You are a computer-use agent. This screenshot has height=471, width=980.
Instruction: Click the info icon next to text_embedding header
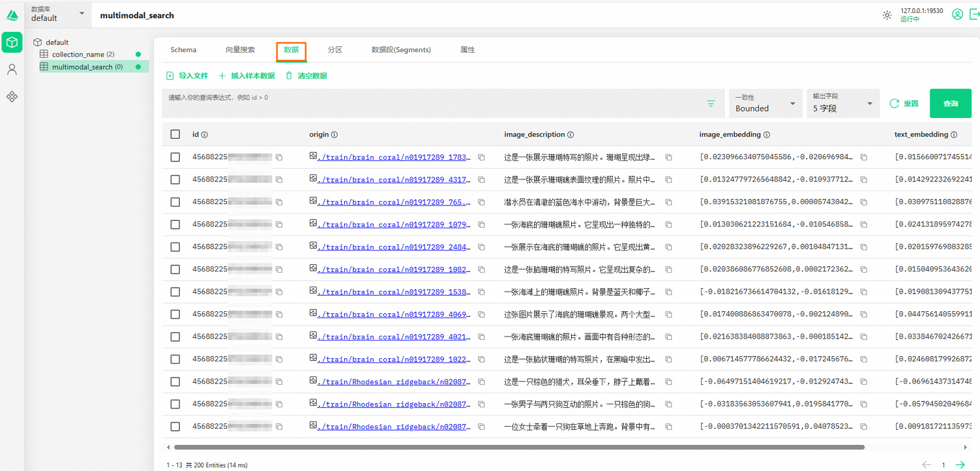coord(954,135)
